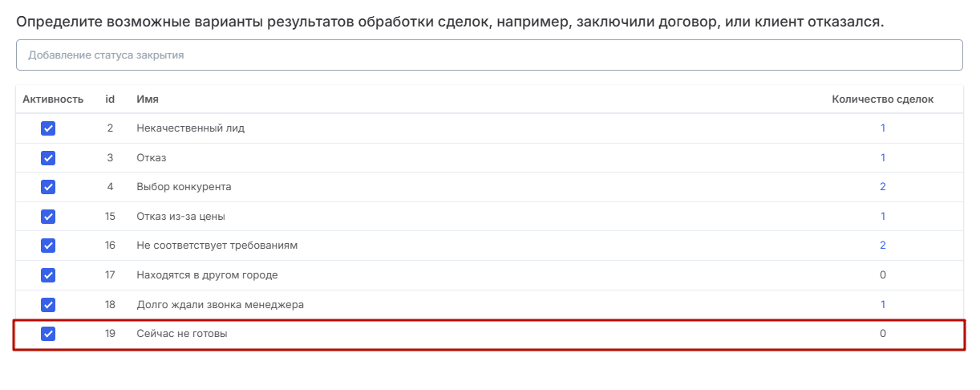Toggle the Отказ status checkbox
The width and height of the screenshot is (980, 390).
pyautogui.click(x=48, y=158)
